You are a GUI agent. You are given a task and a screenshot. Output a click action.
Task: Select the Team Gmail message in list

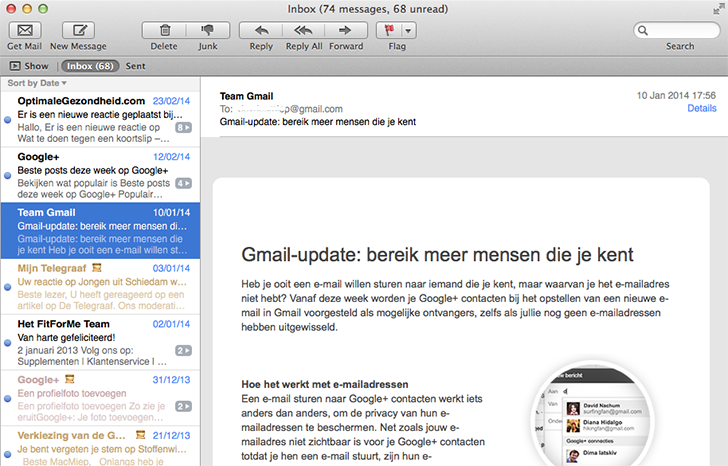click(100, 231)
